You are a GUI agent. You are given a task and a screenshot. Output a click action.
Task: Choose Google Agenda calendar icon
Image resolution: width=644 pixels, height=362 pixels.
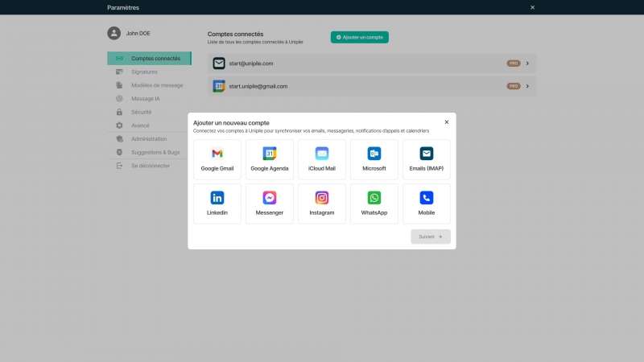pos(270,154)
